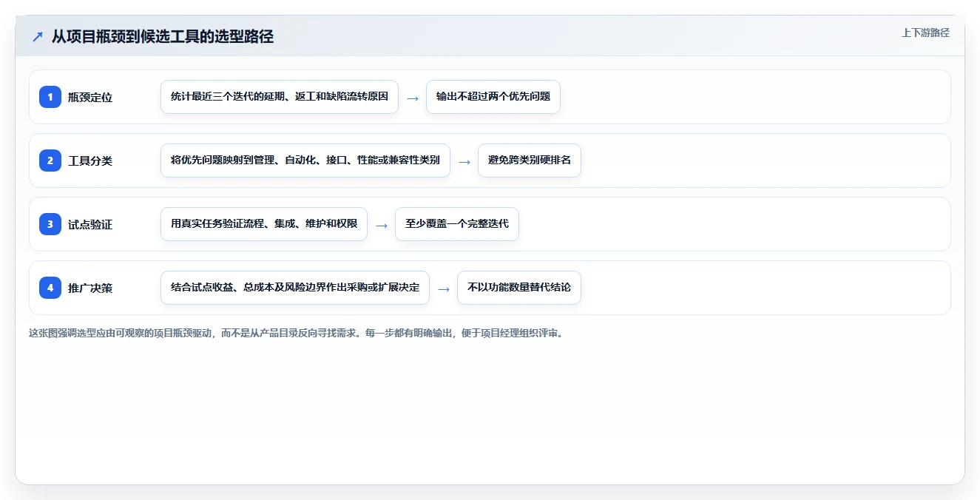Select the 推广决策 step label
Screen dimensions: 980x500
[90, 288]
